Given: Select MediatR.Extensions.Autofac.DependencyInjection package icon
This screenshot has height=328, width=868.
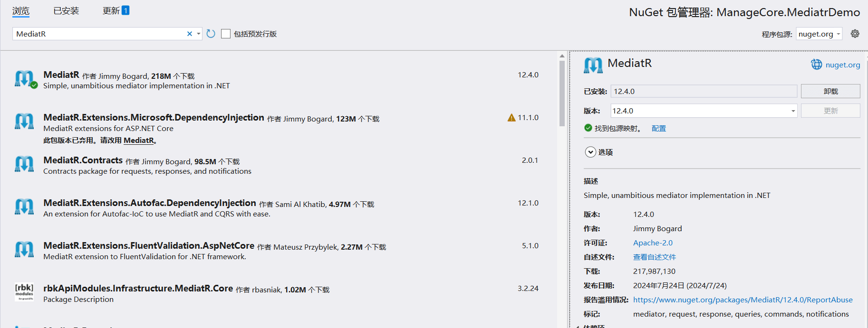Looking at the screenshot, I should 25,207.
